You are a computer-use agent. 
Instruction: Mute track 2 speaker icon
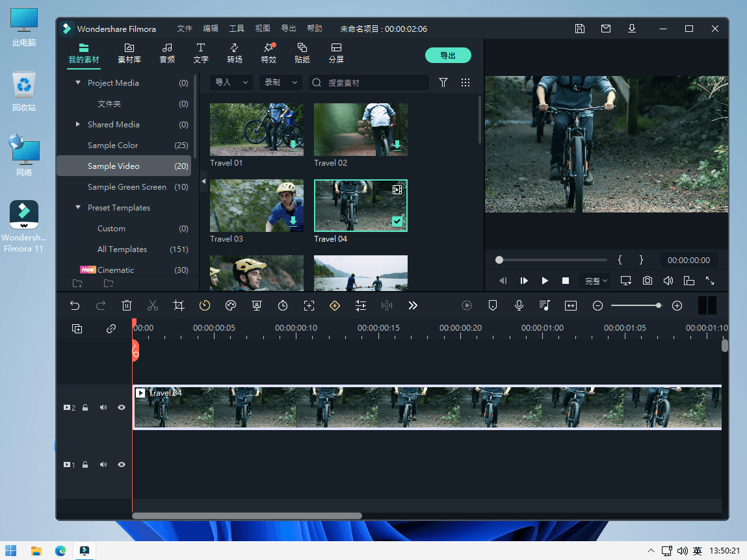[103, 407]
